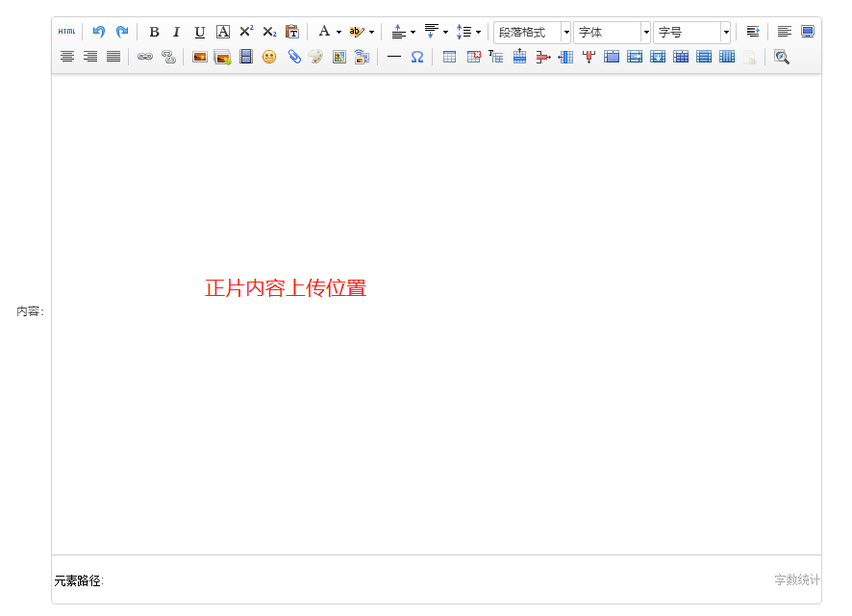This screenshot has height=616, width=852.
Task: Click the paste as plain text icon
Action: [292, 32]
